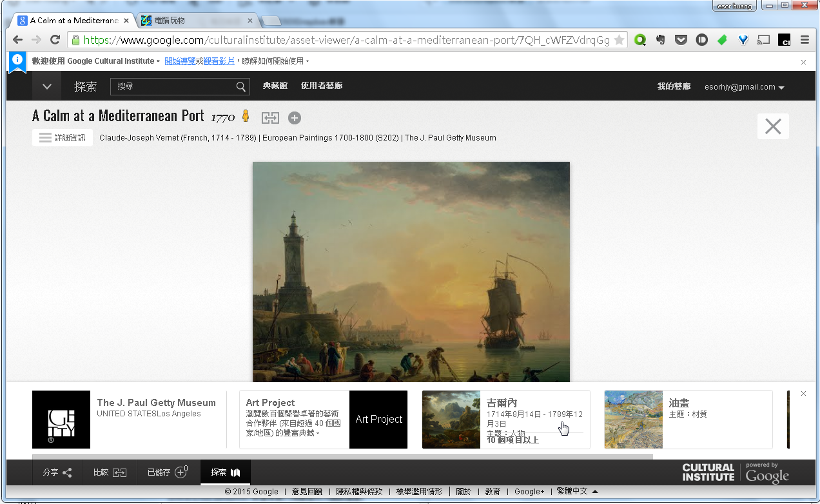
Task: Open the 繁體中文 language selector
Action: (x=578, y=491)
